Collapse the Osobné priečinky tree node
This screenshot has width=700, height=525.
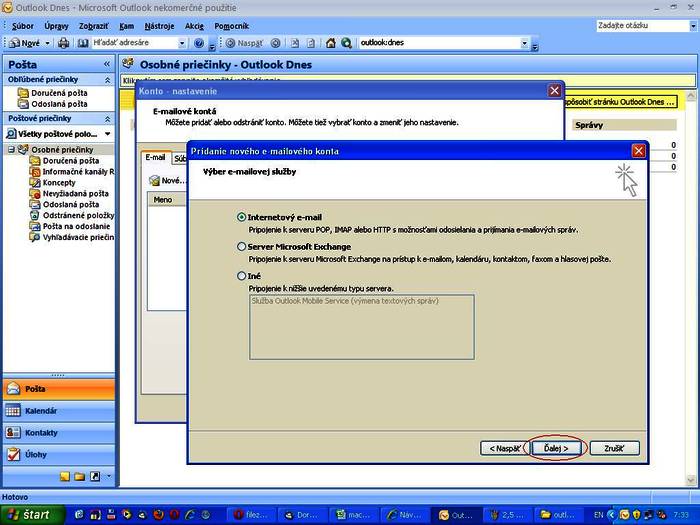point(11,150)
